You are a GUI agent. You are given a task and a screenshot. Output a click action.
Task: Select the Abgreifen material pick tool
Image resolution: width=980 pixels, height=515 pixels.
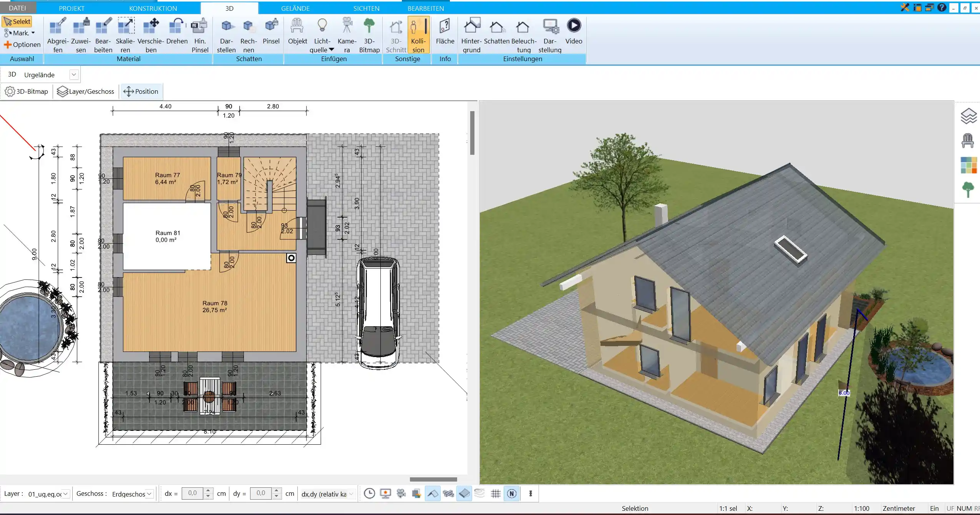(58, 35)
